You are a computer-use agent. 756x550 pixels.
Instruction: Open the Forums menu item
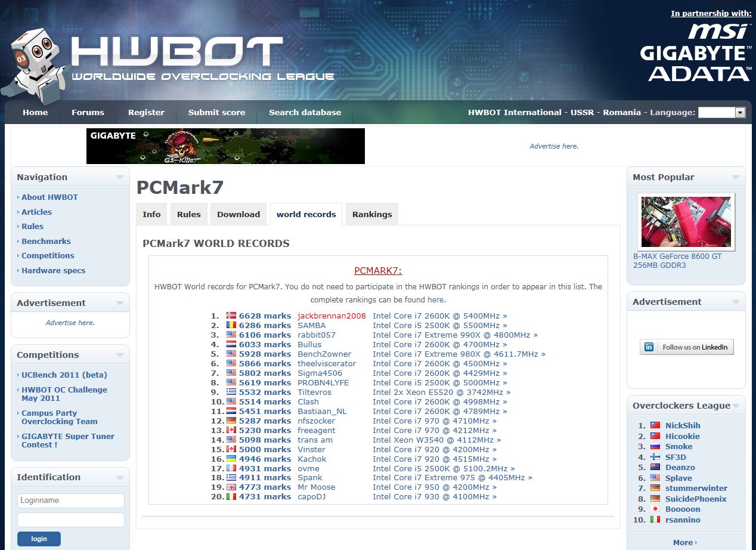tap(88, 112)
